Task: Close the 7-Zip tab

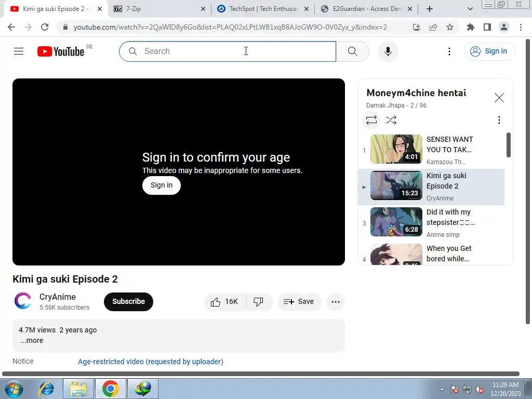Action: point(203,9)
